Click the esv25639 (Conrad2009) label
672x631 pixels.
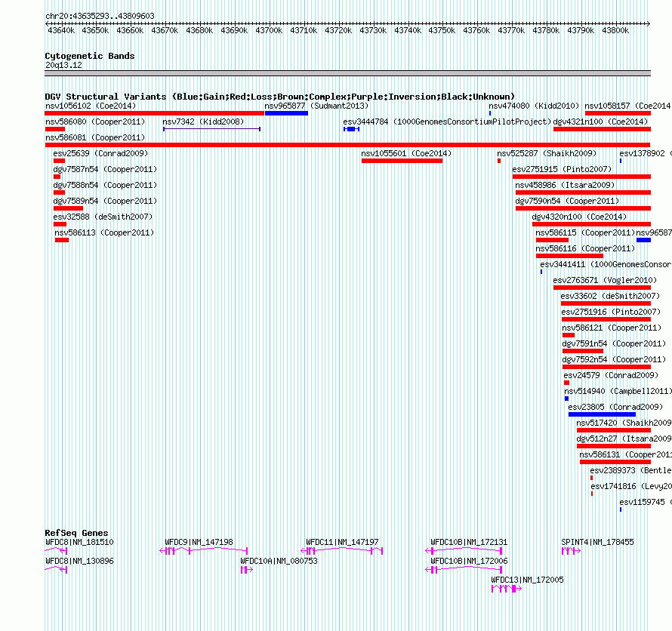pos(100,153)
